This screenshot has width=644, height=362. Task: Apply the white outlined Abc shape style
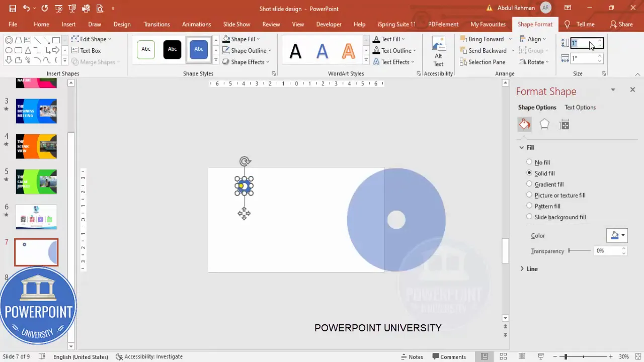click(146, 49)
